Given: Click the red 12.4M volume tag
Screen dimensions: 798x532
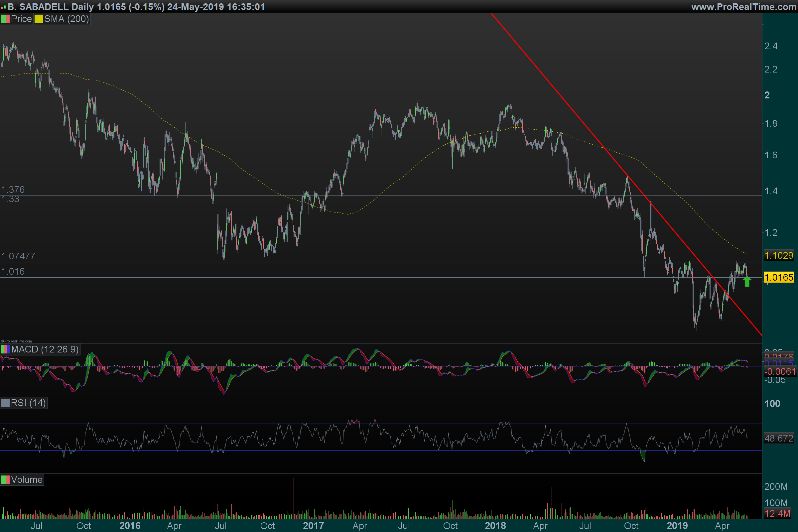Looking at the screenshot, I should click(x=777, y=513).
